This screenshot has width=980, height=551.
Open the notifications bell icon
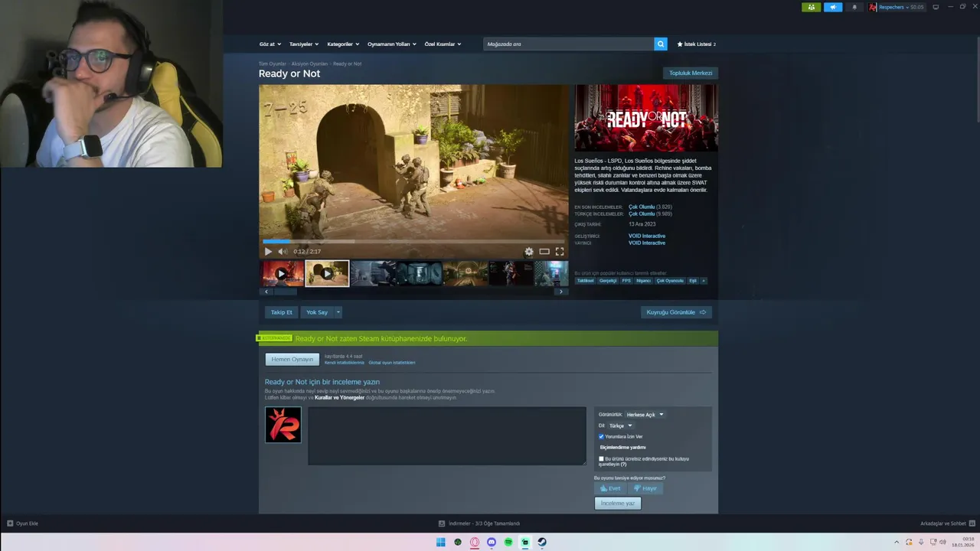point(854,7)
